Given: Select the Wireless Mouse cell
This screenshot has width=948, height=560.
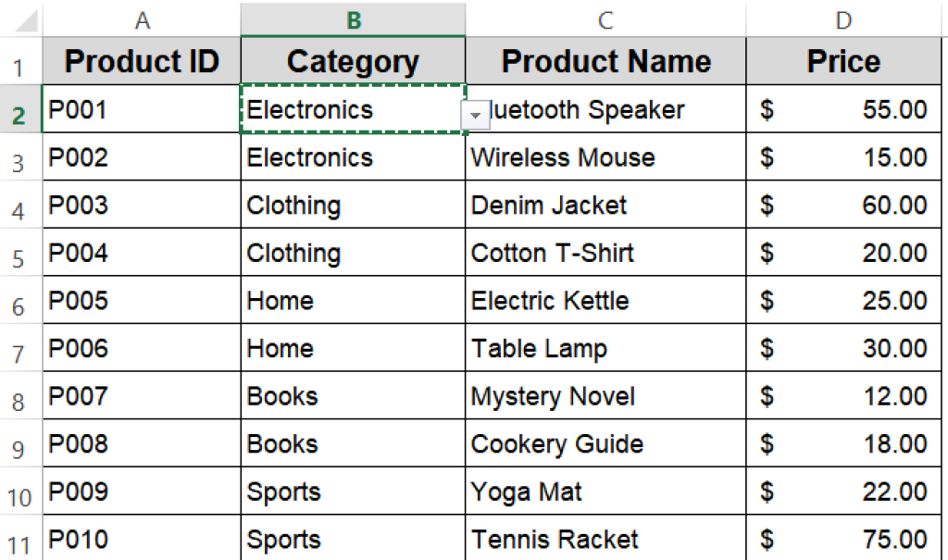Looking at the screenshot, I should coord(605,157).
